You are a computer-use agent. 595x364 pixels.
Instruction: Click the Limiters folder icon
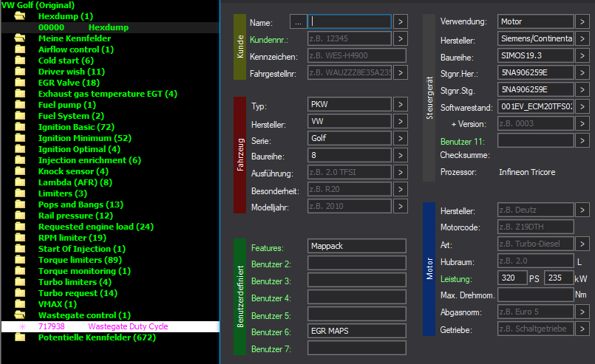(20, 193)
